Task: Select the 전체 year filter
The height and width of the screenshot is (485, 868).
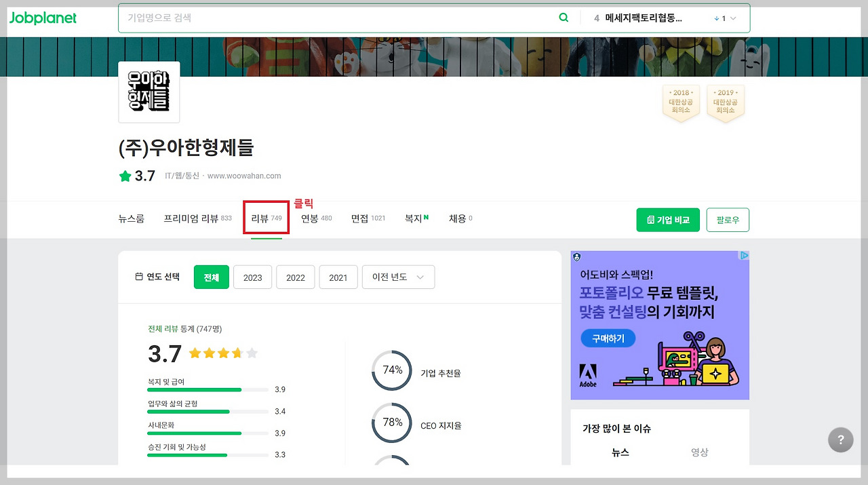Action: (212, 277)
